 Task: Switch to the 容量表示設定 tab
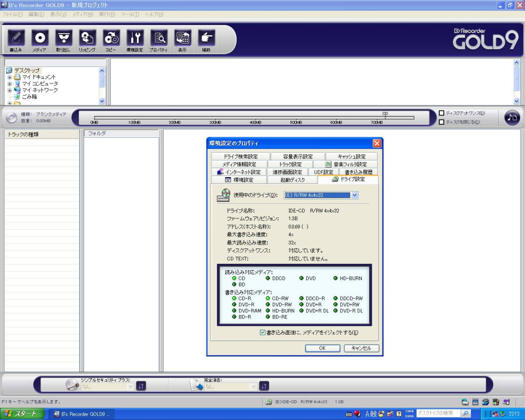tap(297, 156)
